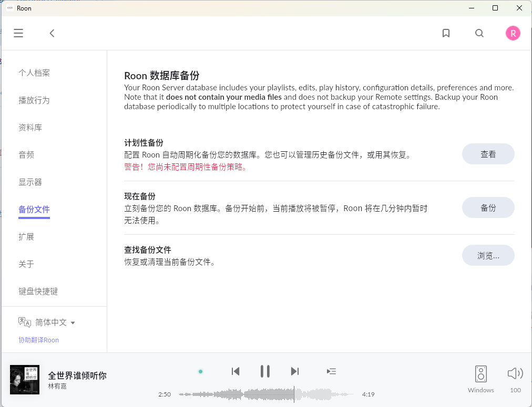This screenshot has width=532, height=407.
Task: Open bookmarks icon in top bar
Action: point(446,33)
